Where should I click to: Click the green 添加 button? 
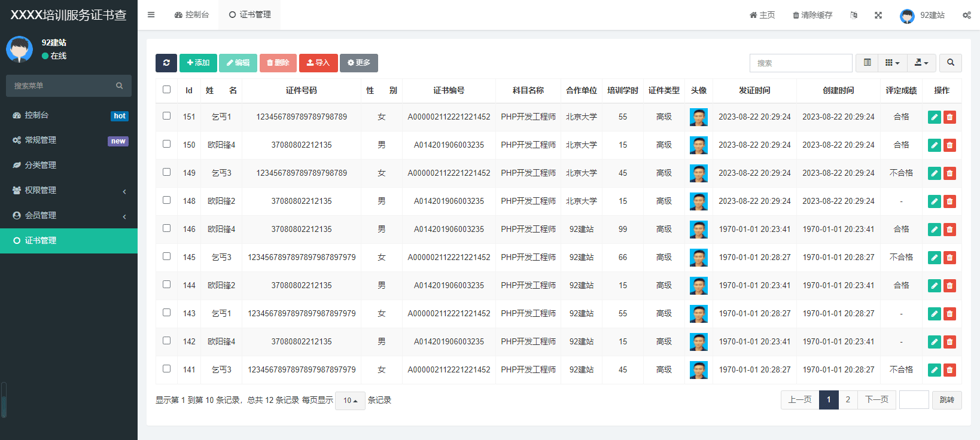pos(198,63)
